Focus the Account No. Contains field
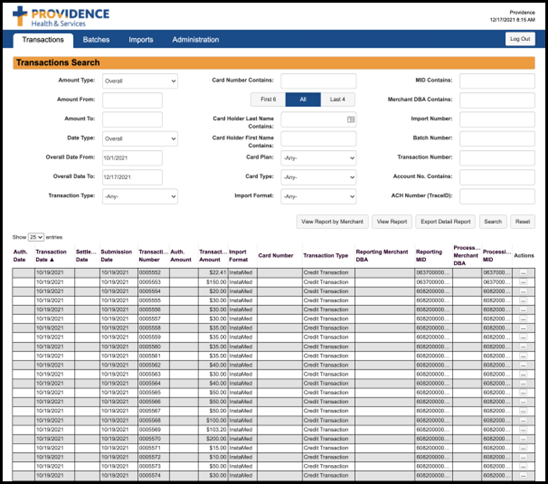 click(x=497, y=177)
